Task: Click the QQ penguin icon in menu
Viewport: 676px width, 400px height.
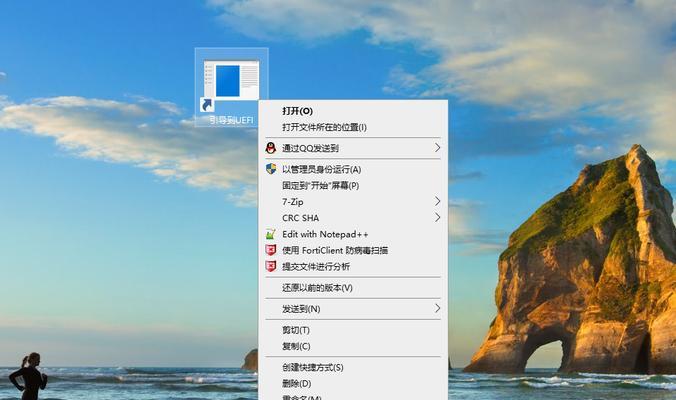Action: [x=270, y=148]
